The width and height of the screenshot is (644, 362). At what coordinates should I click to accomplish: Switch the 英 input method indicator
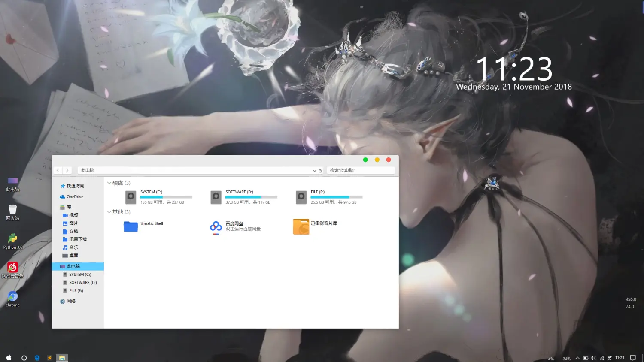coord(609,358)
